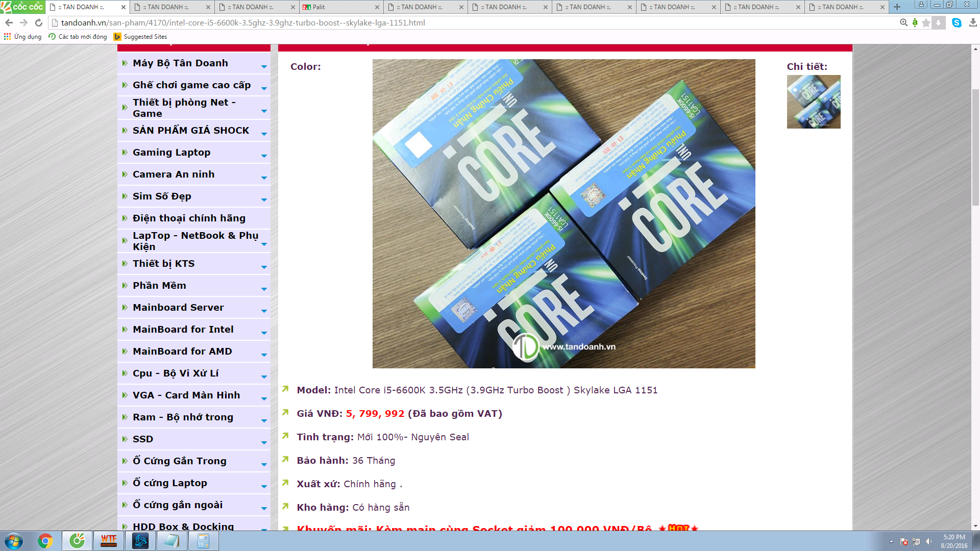980x551 pixels.
Task: Close the first TAN DOANH tab
Action: (x=123, y=7)
